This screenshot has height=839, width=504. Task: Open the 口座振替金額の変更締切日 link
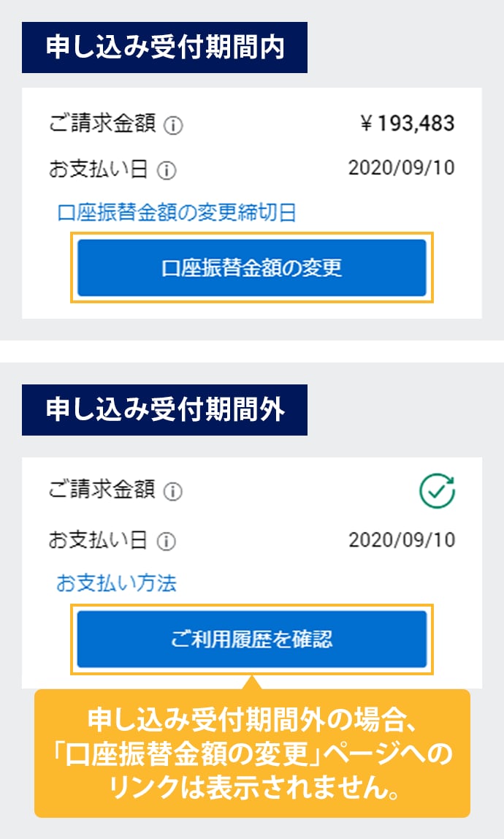coord(177,213)
